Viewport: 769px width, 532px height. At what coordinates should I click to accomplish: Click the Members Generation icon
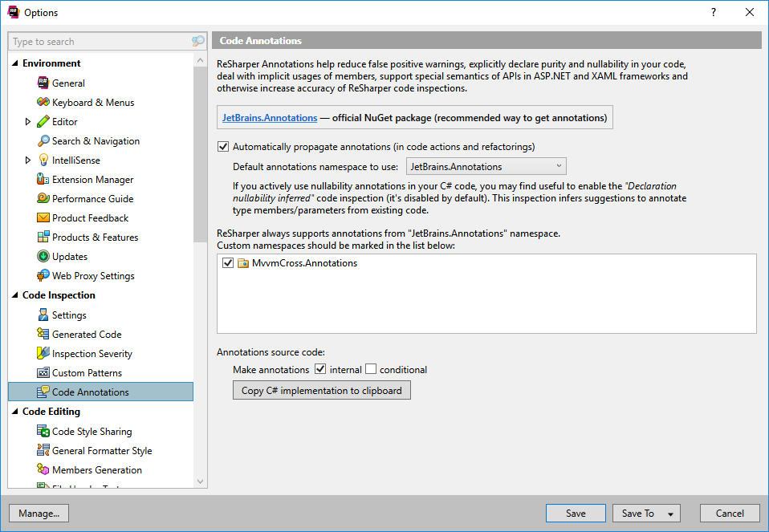[x=43, y=469]
